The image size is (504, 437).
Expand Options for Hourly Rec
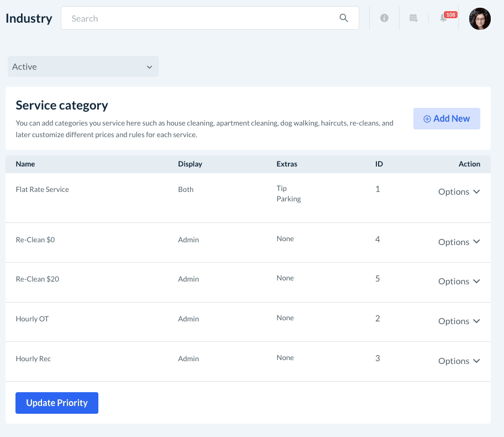(x=459, y=361)
